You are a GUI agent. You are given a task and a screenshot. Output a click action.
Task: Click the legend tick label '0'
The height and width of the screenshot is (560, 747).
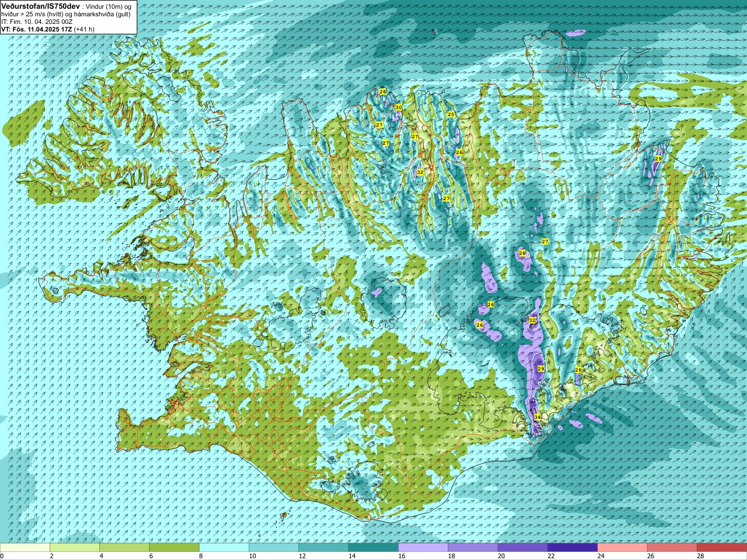click(2, 556)
